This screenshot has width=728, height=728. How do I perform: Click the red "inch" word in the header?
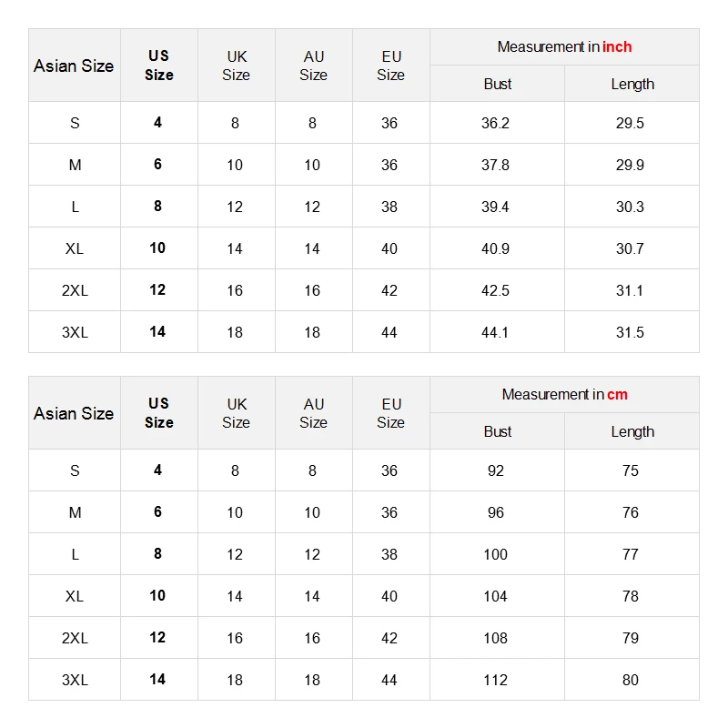click(617, 46)
